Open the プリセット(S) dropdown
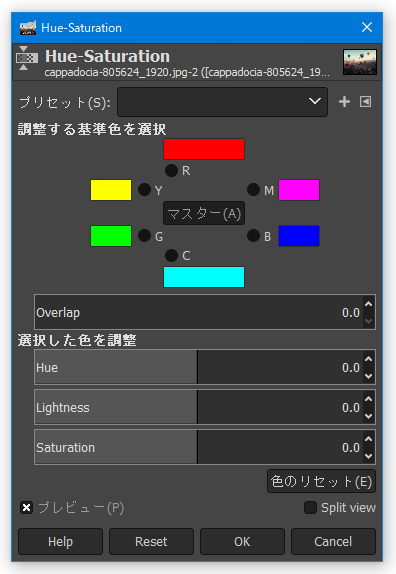Image resolution: width=396 pixels, height=574 pixels. coord(222,102)
